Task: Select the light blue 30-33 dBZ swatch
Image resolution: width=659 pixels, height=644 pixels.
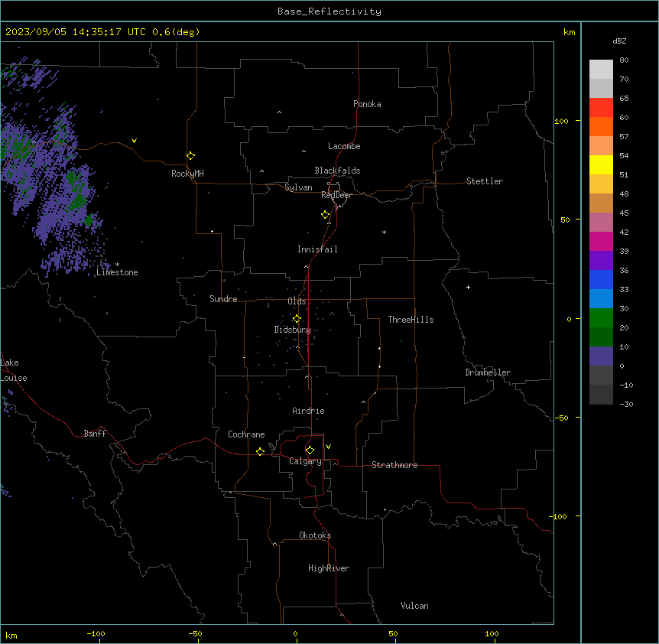Action: 601,299
